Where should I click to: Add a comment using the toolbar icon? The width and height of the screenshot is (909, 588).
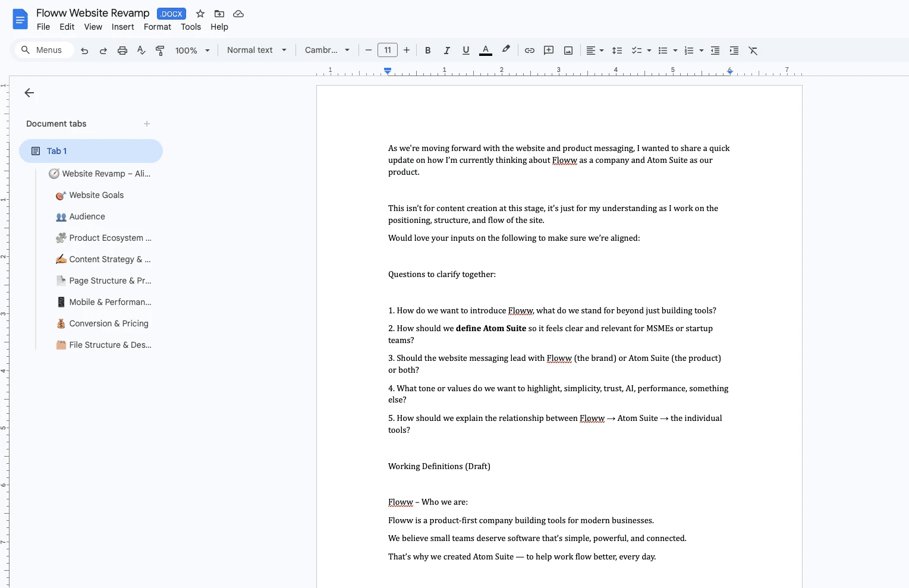pyautogui.click(x=549, y=51)
